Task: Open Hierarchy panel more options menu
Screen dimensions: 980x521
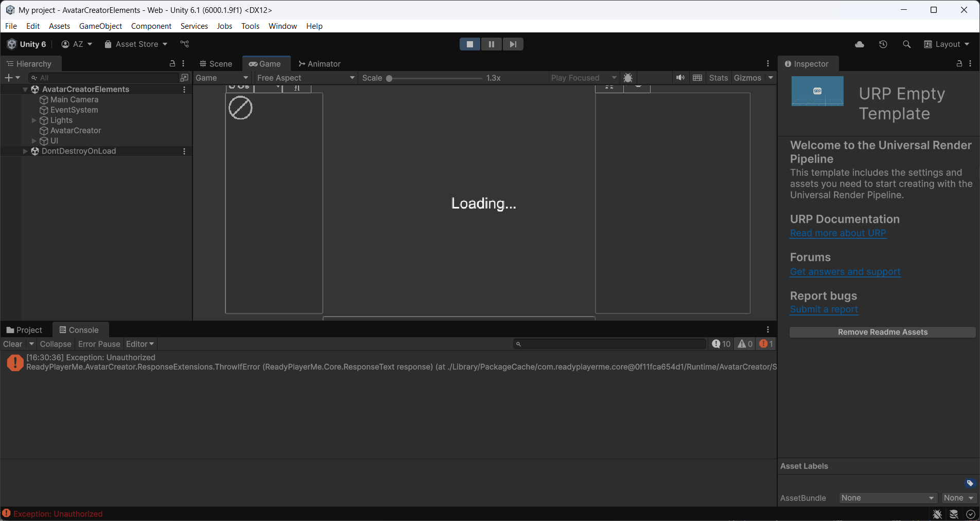Action: 183,64
